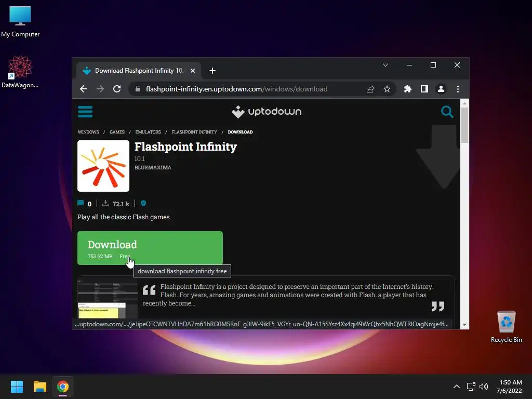Reload the page in Chrome
This screenshot has width=532, height=399.
point(117,89)
